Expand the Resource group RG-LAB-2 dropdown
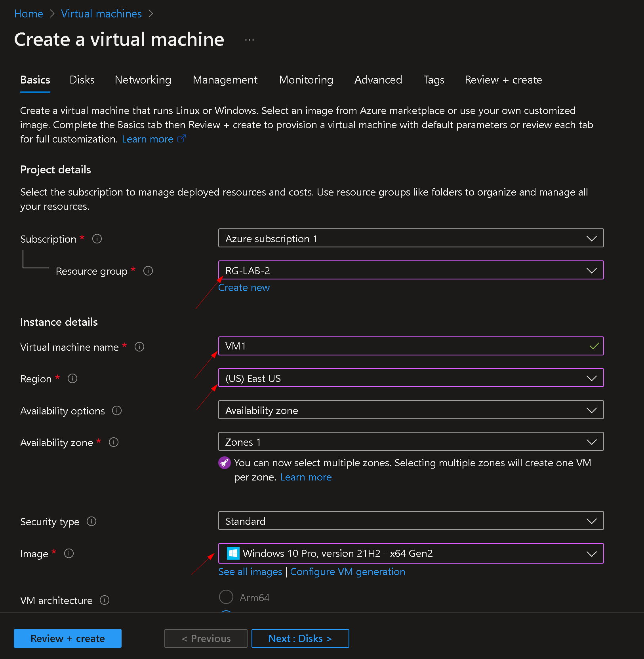This screenshot has width=644, height=659. tap(411, 270)
